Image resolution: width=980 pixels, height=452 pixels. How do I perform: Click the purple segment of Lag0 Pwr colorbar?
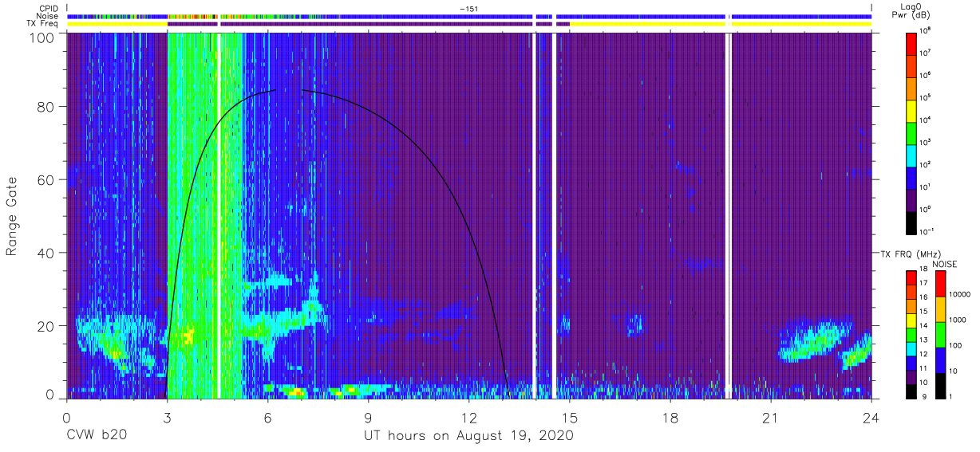click(x=911, y=198)
